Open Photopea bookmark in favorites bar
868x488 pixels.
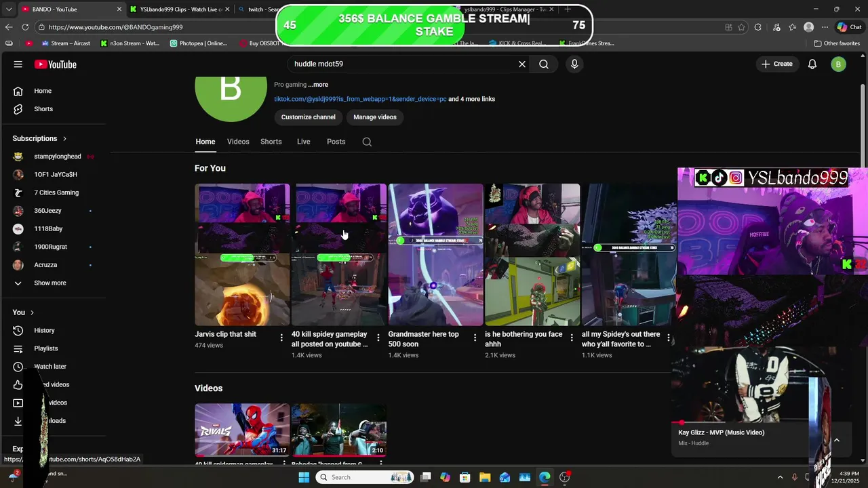click(199, 43)
